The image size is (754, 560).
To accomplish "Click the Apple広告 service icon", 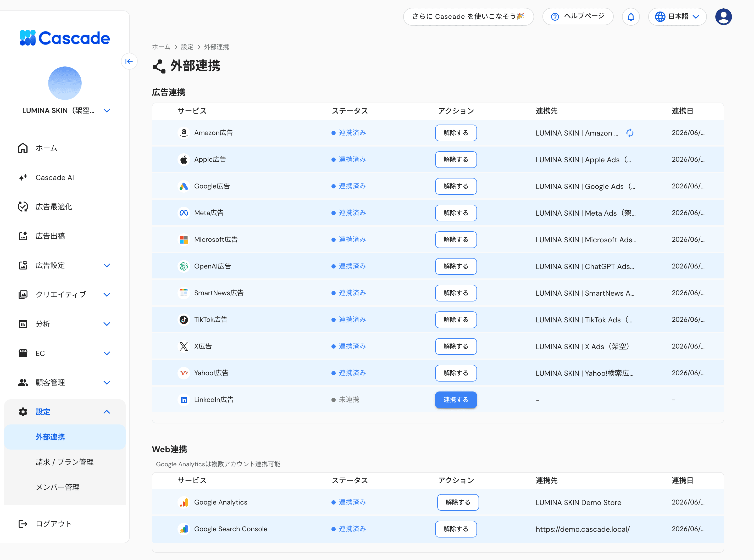I will (184, 160).
